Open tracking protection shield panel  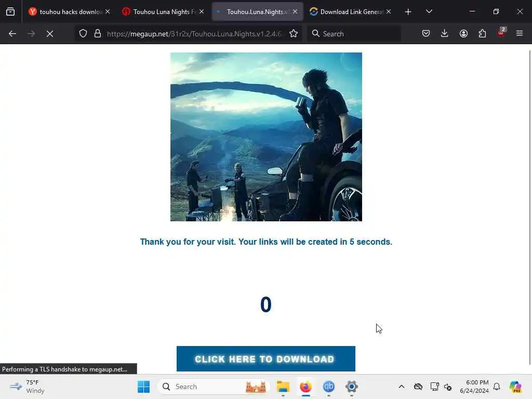tap(83, 34)
